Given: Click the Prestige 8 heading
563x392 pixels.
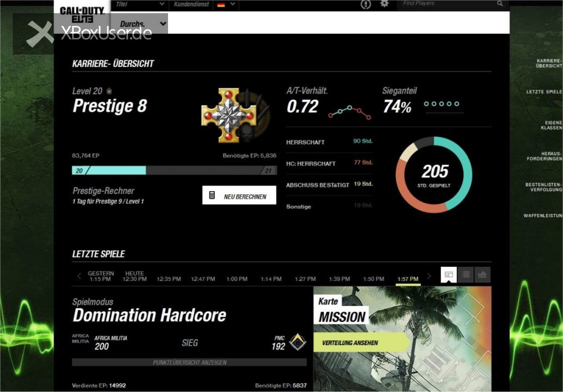Looking at the screenshot, I should 110,106.
